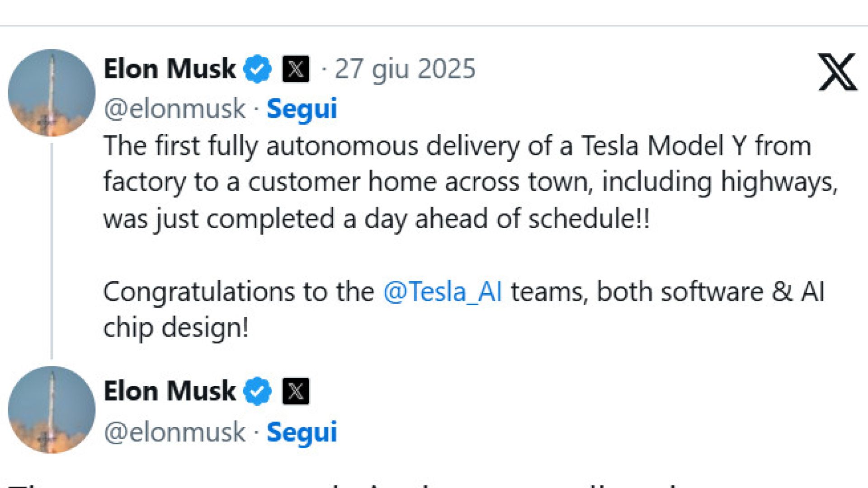Click the tweet text about autonomous delivery
Viewport: 868px width, 488px height.
click(x=470, y=183)
